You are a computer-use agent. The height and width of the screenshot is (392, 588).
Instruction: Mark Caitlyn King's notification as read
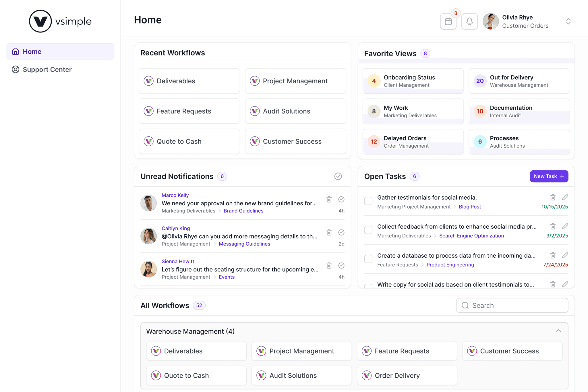[x=341, y=232]
